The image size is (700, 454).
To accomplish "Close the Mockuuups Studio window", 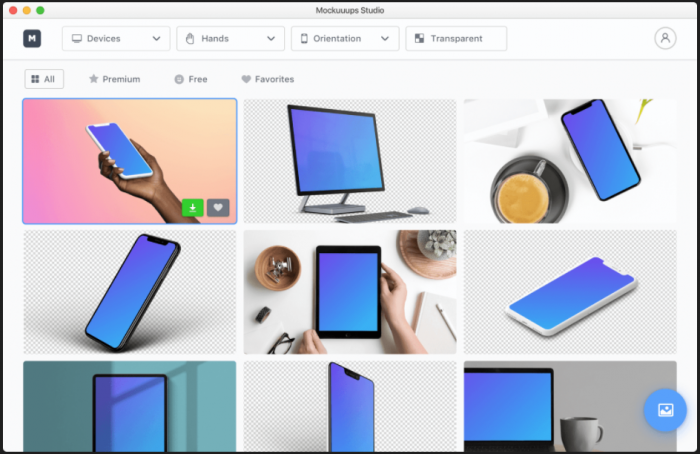I will pyautogui.click(x=13, y=10).
